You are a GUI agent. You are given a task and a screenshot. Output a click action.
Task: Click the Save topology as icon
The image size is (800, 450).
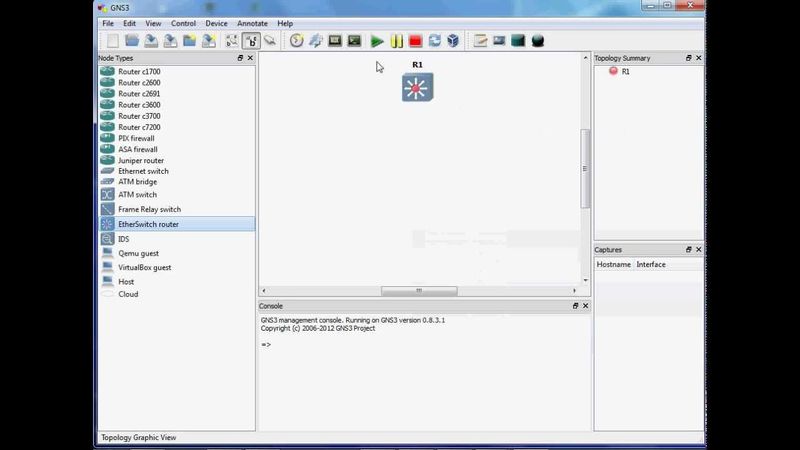pyautogui.click(x=170, y=41)
